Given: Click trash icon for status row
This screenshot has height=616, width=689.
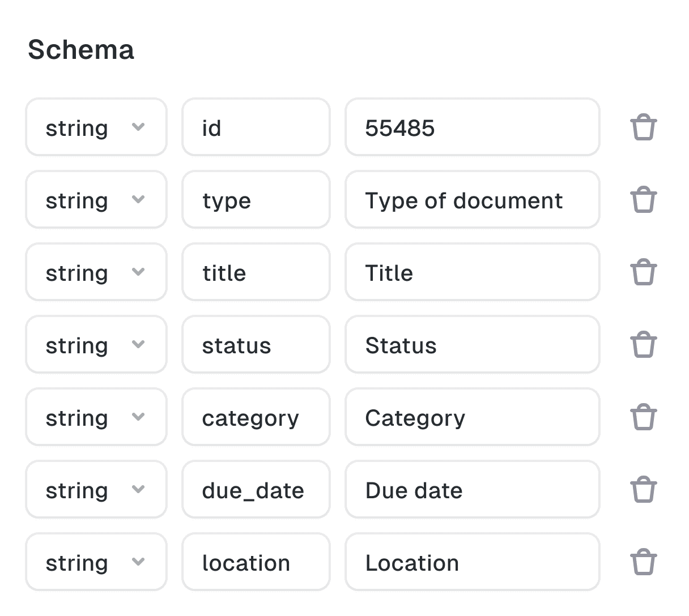Looking at the screenshot, I should [643, 345].
